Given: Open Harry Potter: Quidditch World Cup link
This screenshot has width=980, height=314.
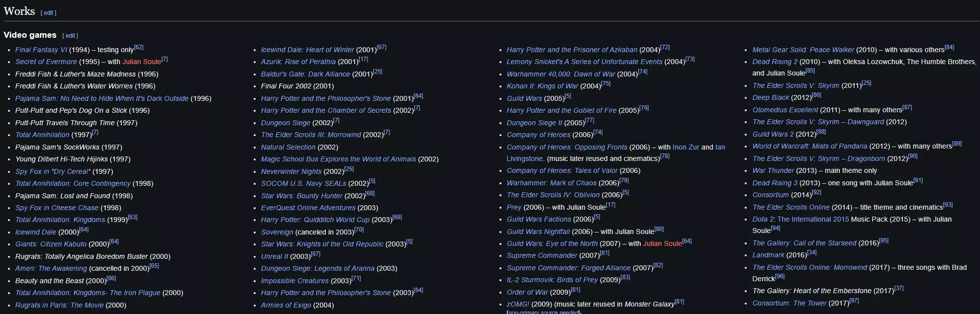Looking at the screenshot, I should click(x=315, y=220).
